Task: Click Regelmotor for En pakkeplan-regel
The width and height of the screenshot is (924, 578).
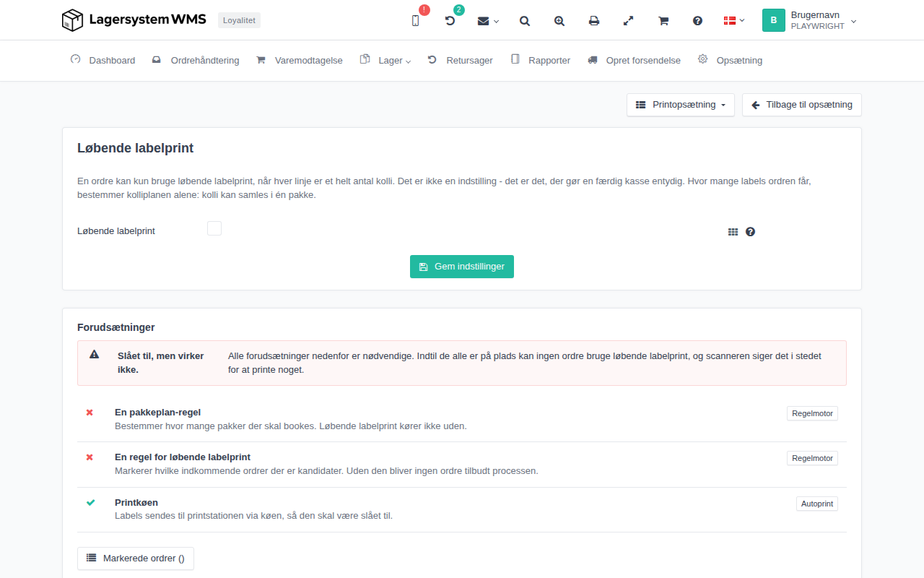Action: [812, 414]
